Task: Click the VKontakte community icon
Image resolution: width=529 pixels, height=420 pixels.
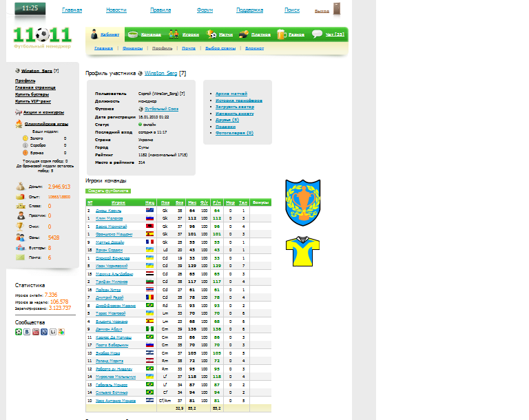Action: point(27,332)
